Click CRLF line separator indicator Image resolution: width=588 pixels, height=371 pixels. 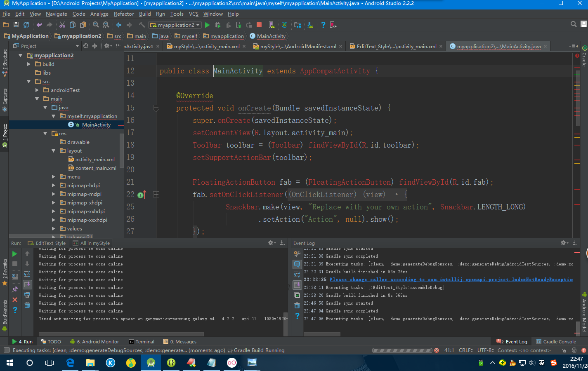466,350
